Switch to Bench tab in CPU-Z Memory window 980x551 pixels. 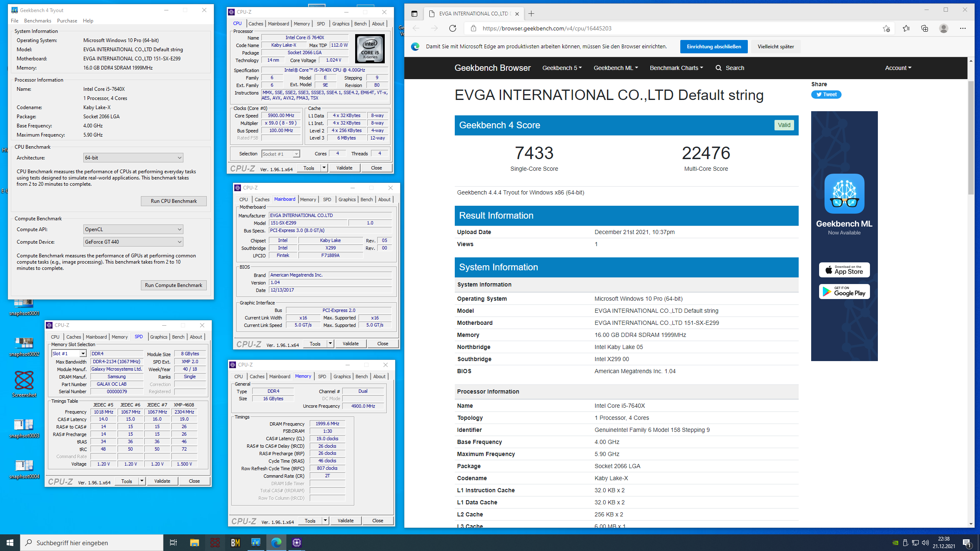[x=361, y=376]
